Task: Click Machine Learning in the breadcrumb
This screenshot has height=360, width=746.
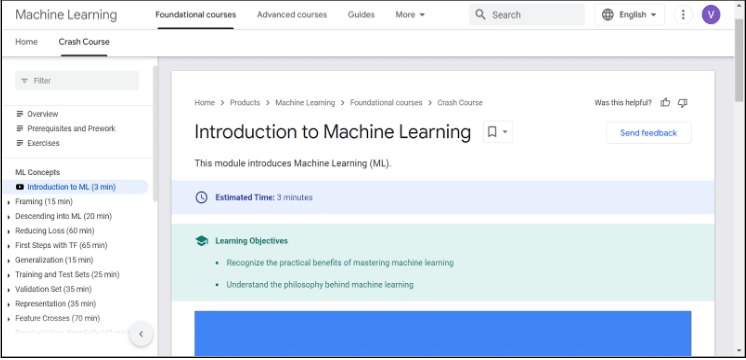Action: click(305, 103)
